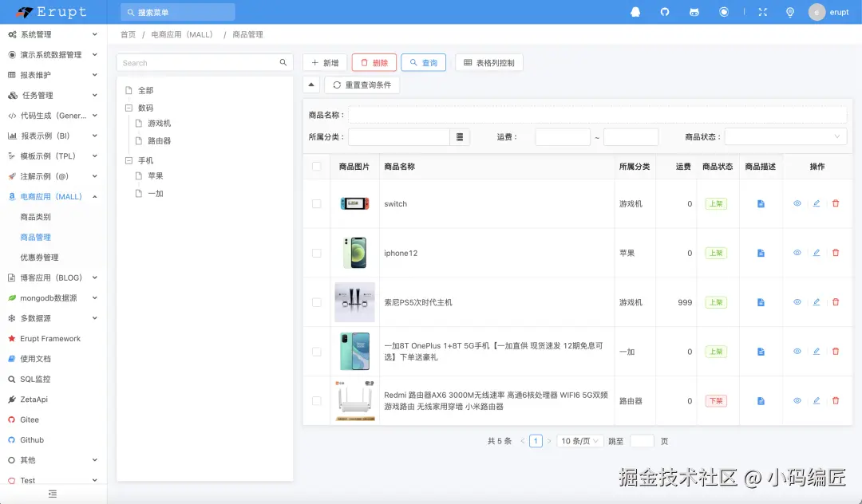
Task: Click the 查询 button
Action: pos(423,62)
